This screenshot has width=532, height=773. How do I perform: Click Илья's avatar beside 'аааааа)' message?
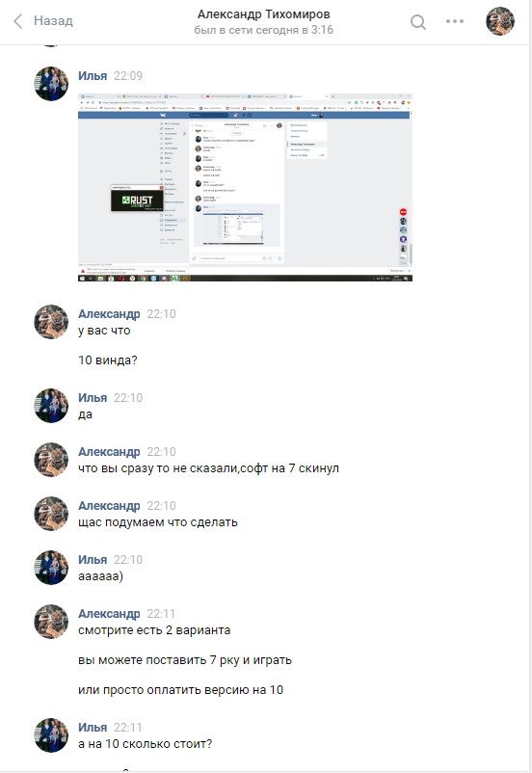click(51, 568)
